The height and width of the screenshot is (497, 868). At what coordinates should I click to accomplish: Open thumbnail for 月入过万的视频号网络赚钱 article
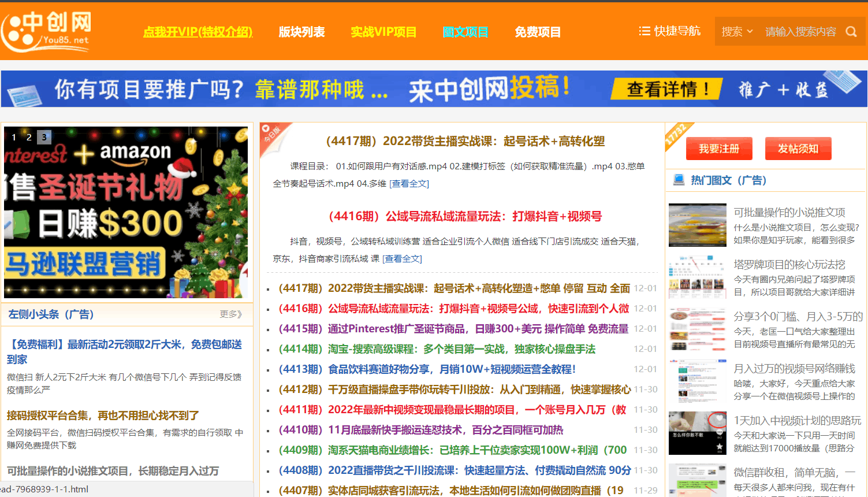[698, 381]
